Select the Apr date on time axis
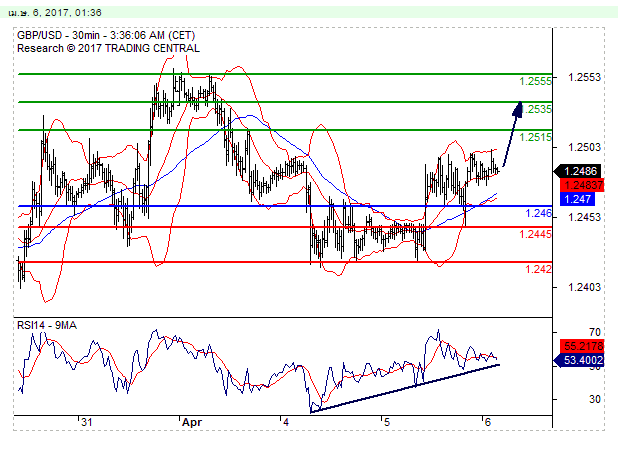This screenshot has width=618, height=449. (x=191, y=423)
